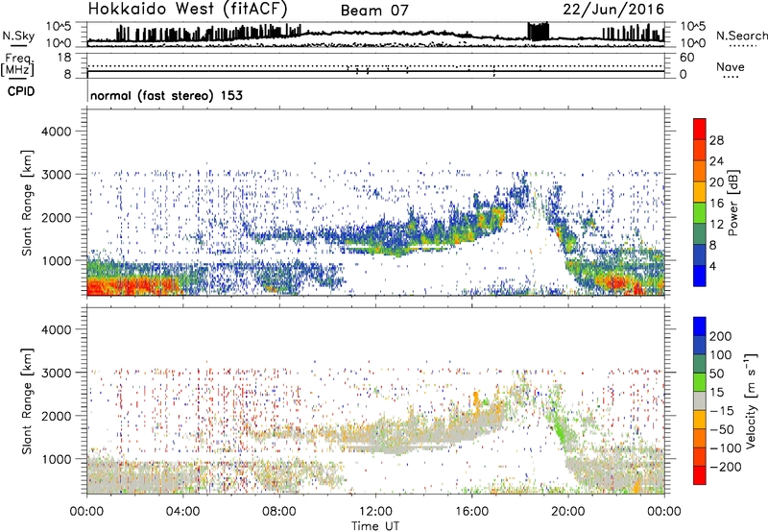The height and width of the screenshot is (532, 768).
Task: Click the '04:00' time axis label
Action: coord(182,512)
